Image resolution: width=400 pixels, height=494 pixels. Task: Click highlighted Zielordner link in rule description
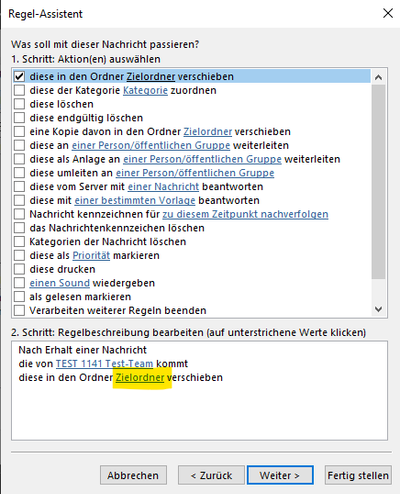tap(140, 378)
